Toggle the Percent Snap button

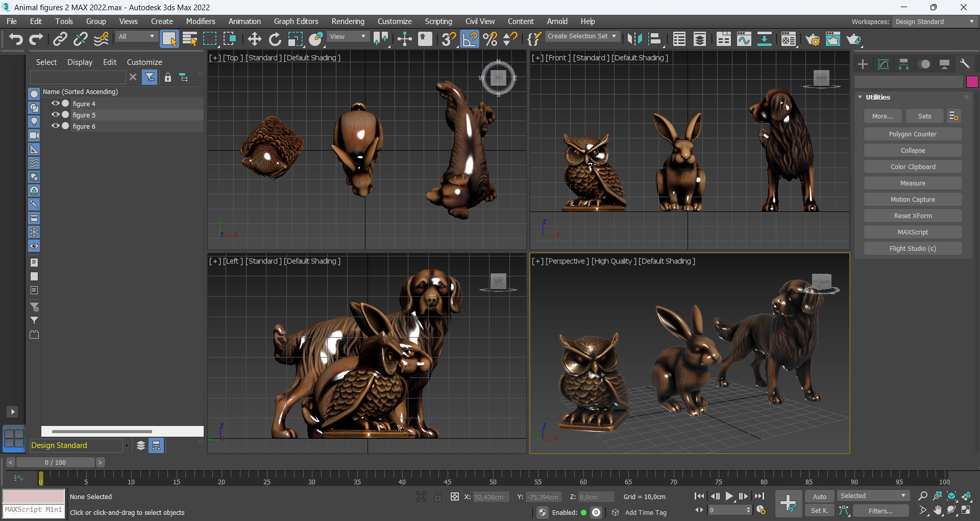(x=490, y=39)
